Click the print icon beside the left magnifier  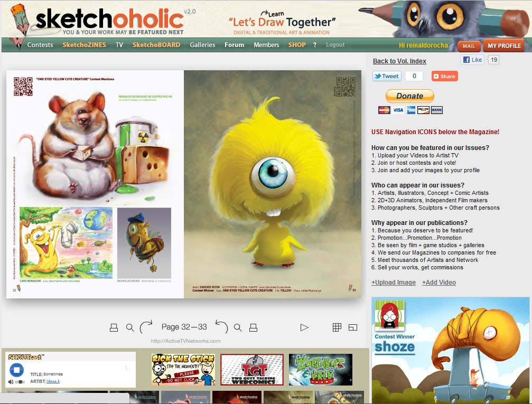coord(114,327)
